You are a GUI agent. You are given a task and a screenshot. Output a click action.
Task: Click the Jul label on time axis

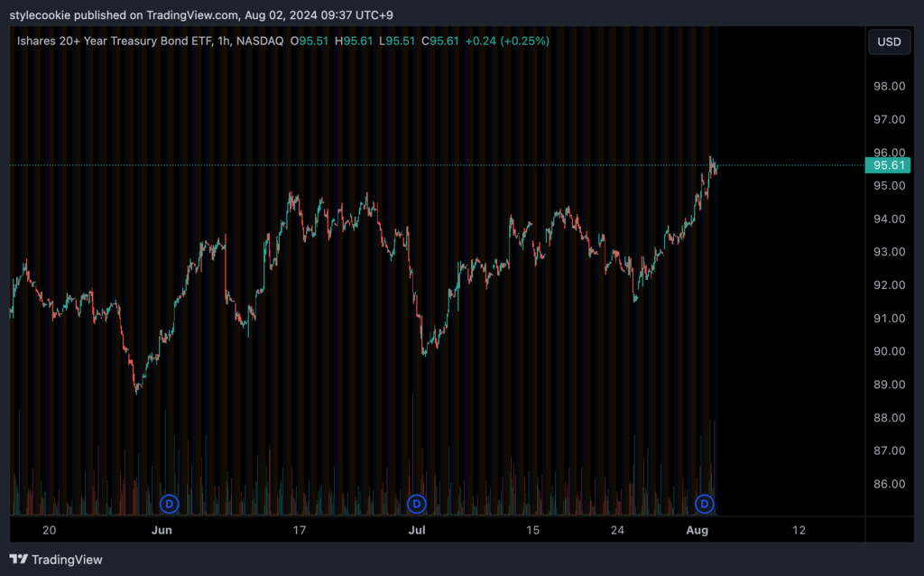(x=417, y=530)
